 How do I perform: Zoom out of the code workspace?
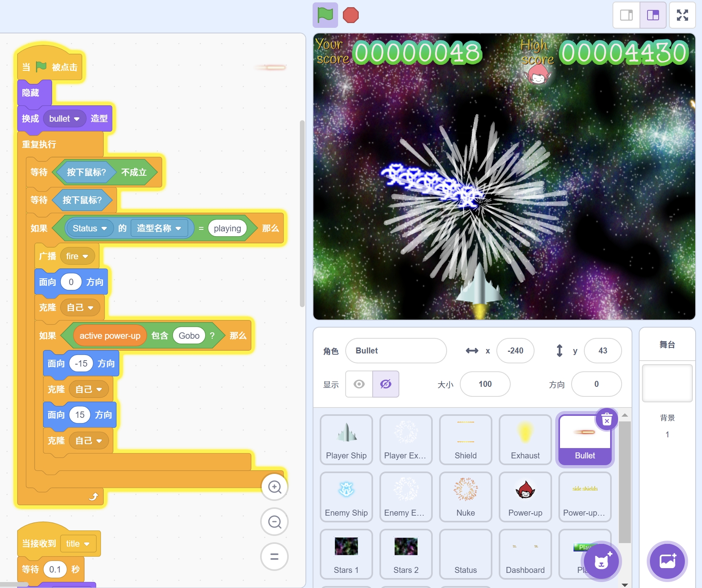click(x=274, y=522)
